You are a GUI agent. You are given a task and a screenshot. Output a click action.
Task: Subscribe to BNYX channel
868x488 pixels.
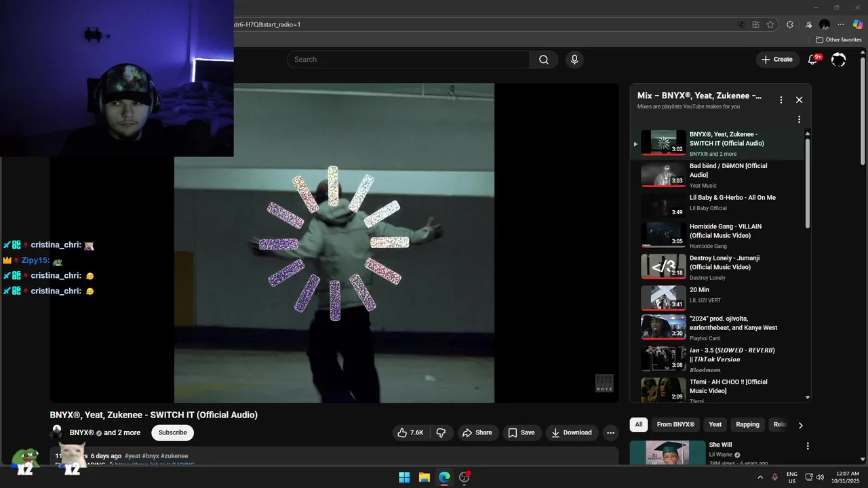pyautogui.click(x=172, y=432)
